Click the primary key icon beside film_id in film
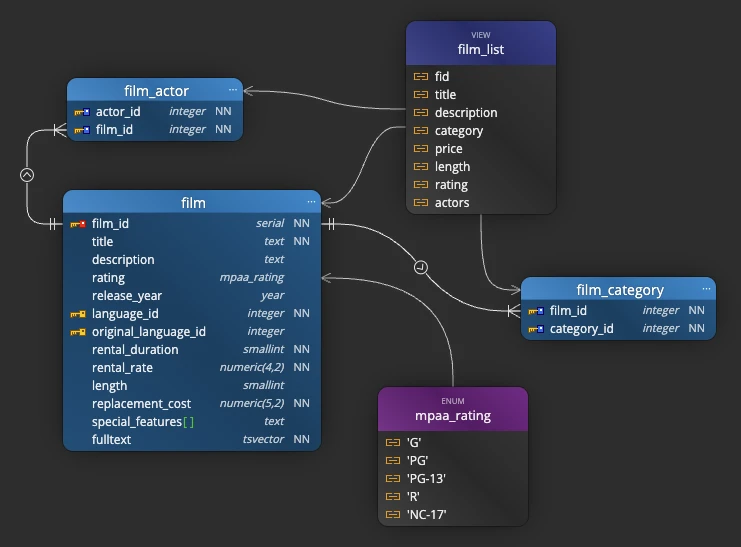 coord(78,224)
